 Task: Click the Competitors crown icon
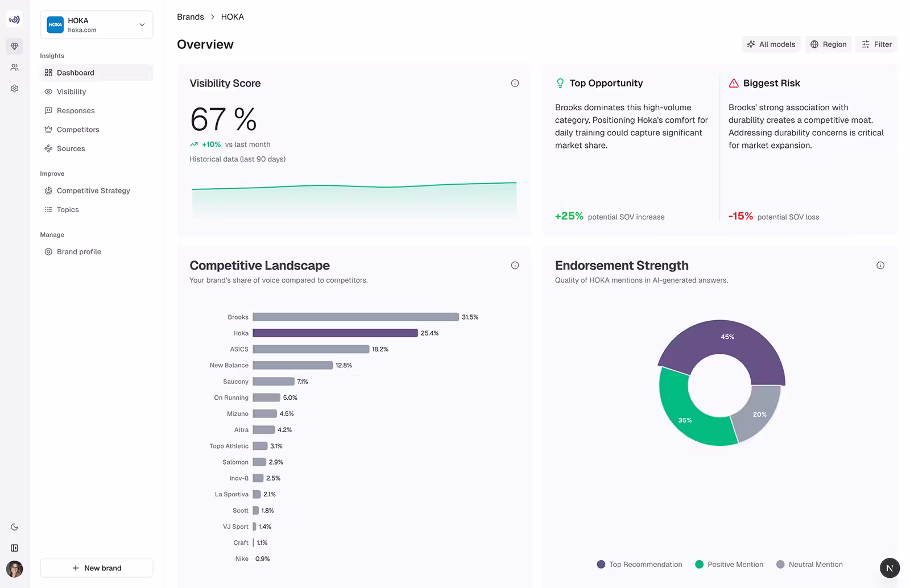point(48,130)
